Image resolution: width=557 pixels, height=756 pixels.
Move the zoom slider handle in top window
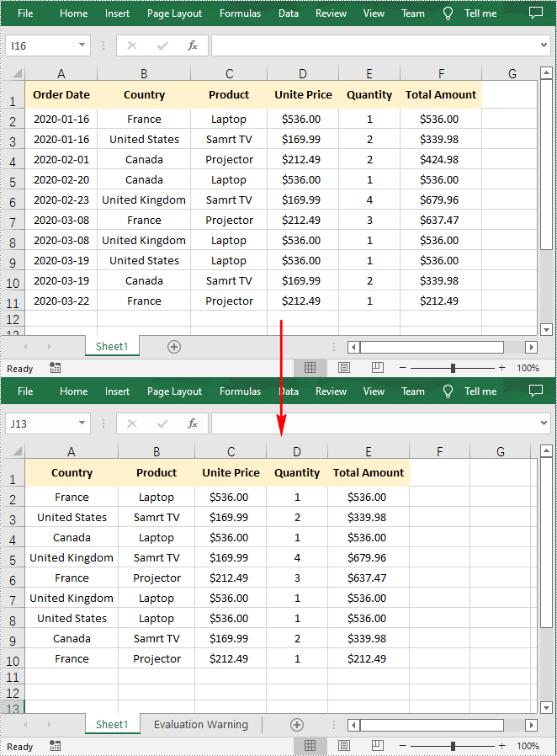point(453,369)
